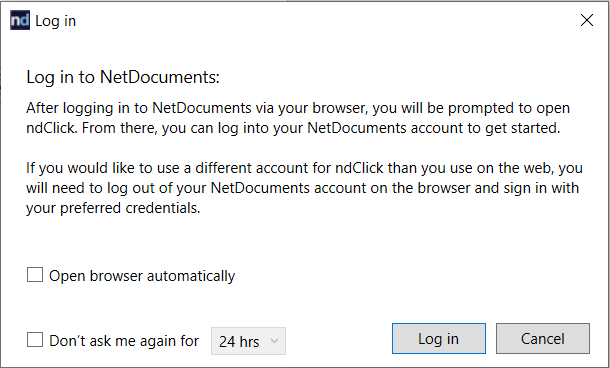This screenshot has height=368, width=610.
Task: Click the 'Log in to NetDocuments:' heading
Action: pos(123,77)
